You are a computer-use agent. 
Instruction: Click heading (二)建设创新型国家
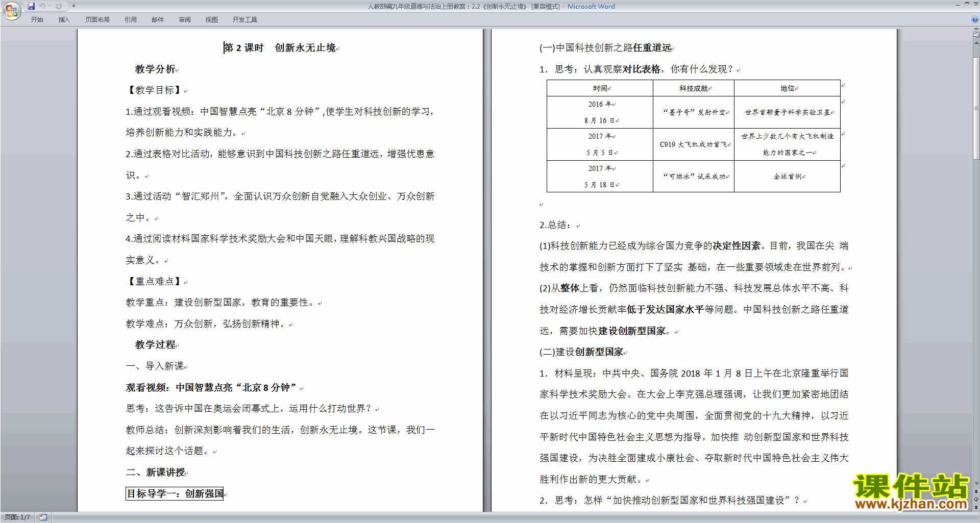tap(581, 352)
